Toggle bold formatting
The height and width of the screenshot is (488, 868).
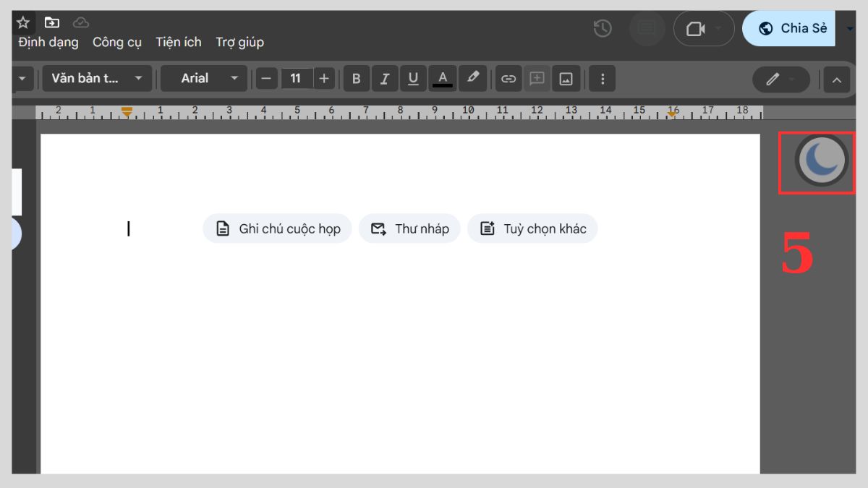[356, 78]
